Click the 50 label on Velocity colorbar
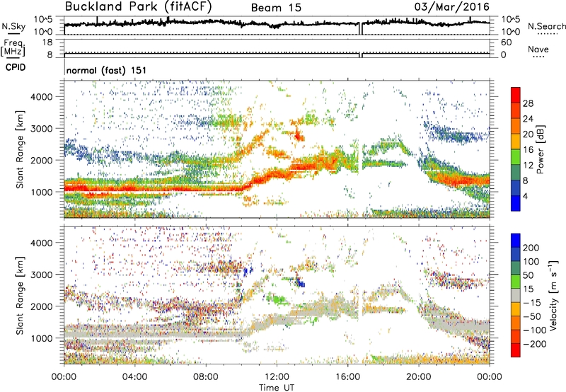This screenshot has height=392, width=566. (x=528, y=275)
